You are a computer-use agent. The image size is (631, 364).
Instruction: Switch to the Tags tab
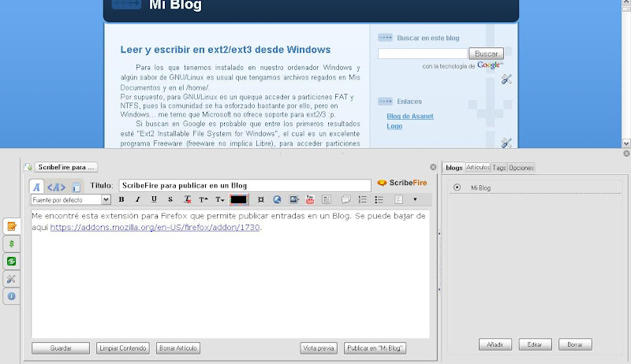[x=499, y=168]
